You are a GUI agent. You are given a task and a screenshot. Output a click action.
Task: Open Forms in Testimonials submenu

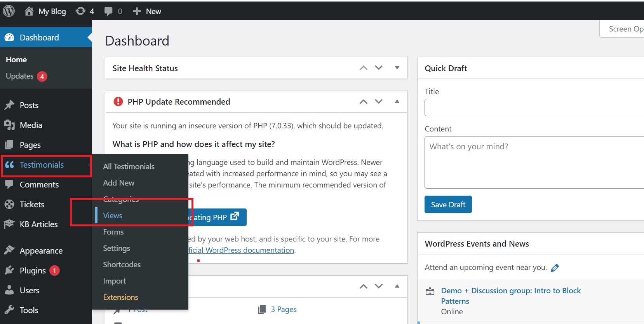(113, 232)
